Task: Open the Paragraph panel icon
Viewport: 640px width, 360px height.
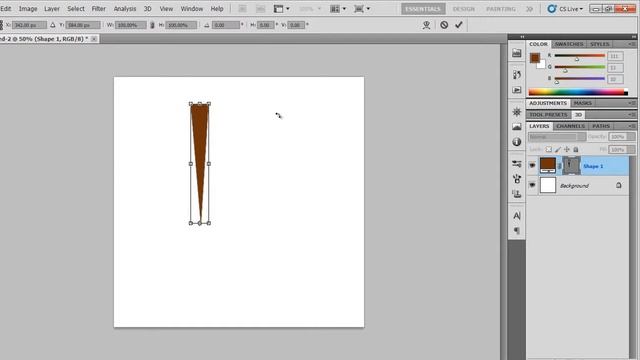Action: pos(517,231)
